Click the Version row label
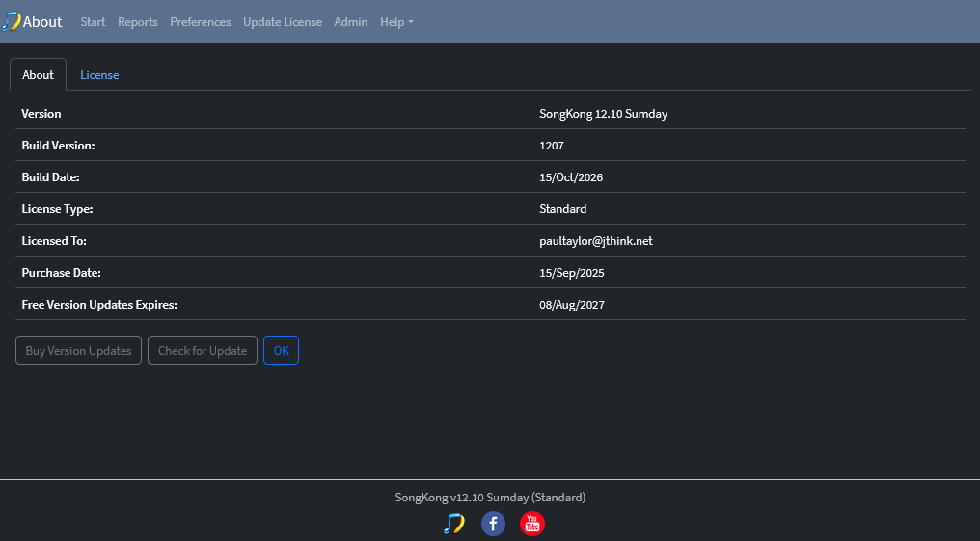 [x=41, y=114]
